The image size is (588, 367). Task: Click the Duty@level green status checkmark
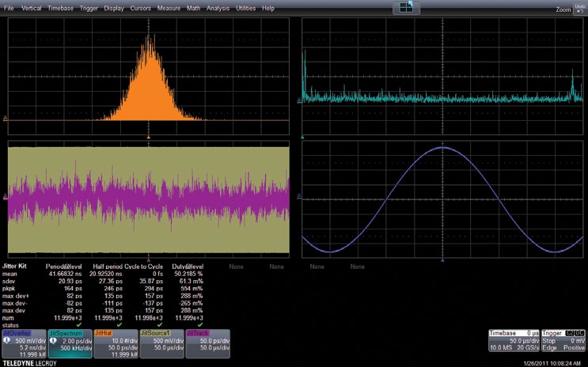point(199,324)
